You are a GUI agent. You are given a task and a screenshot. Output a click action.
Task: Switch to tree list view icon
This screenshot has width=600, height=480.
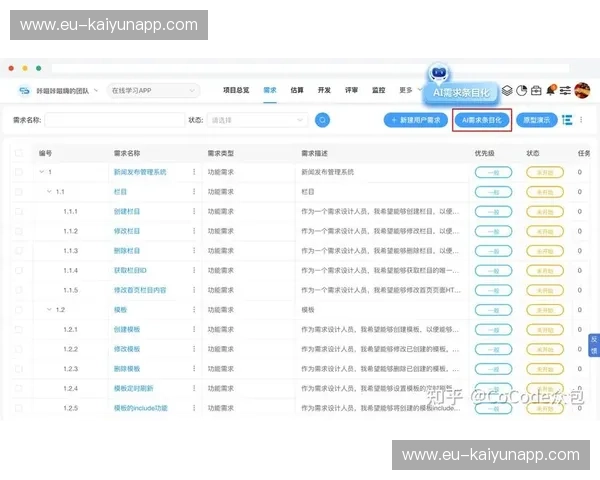567,120
